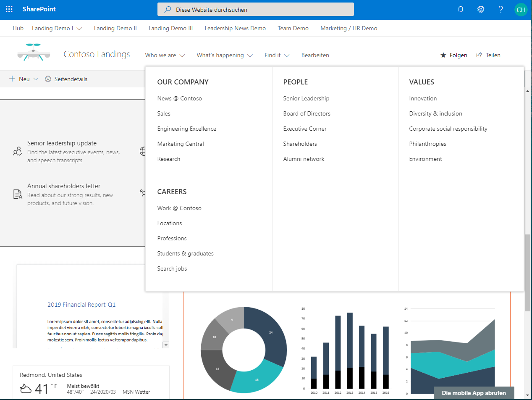Click the page vertical scrollbar thumb
Viewport: 532px width, 400px height.
(x=528, y=272)
